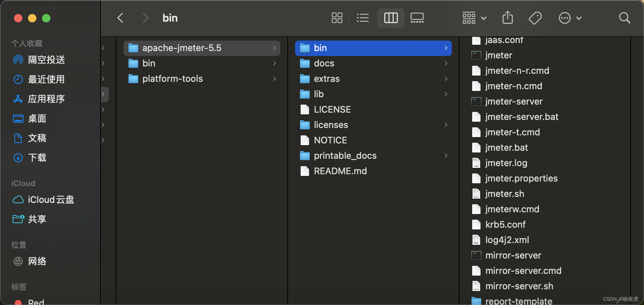Switch to icon grid view
644x305 pixels.
337,18
